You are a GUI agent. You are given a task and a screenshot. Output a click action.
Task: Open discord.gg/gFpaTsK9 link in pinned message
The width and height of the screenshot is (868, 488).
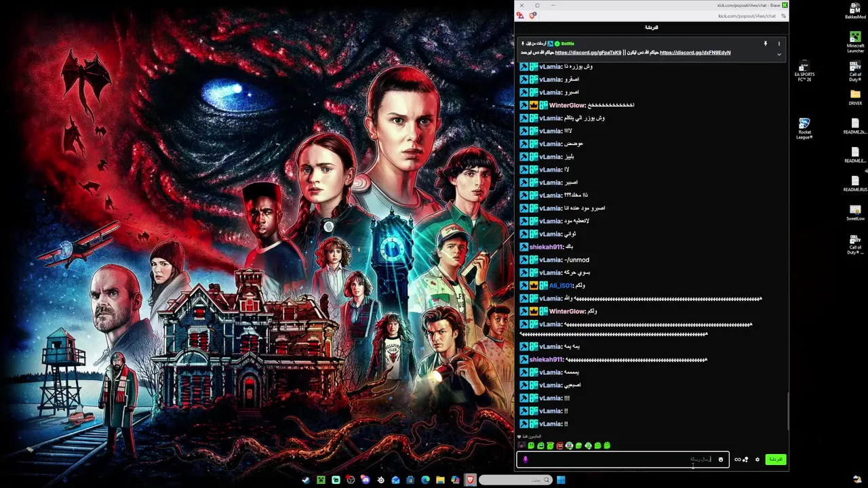click(588, 52)
